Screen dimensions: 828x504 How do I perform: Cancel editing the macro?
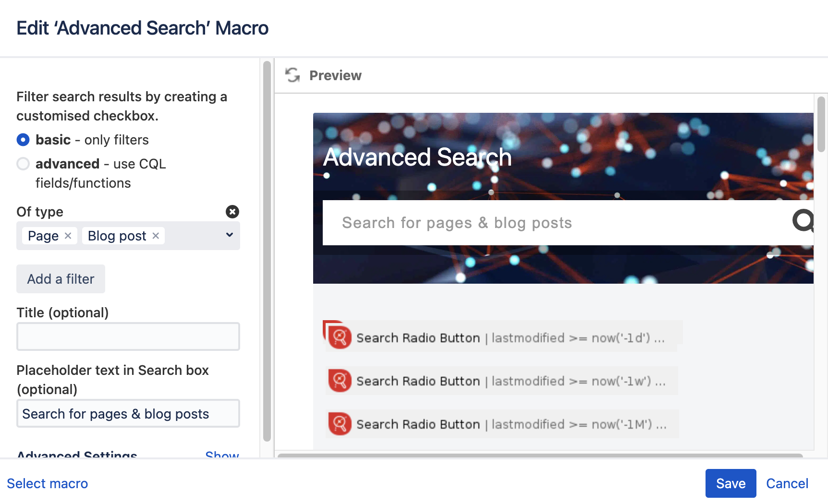pyautogui.click(x=787, y=483)
